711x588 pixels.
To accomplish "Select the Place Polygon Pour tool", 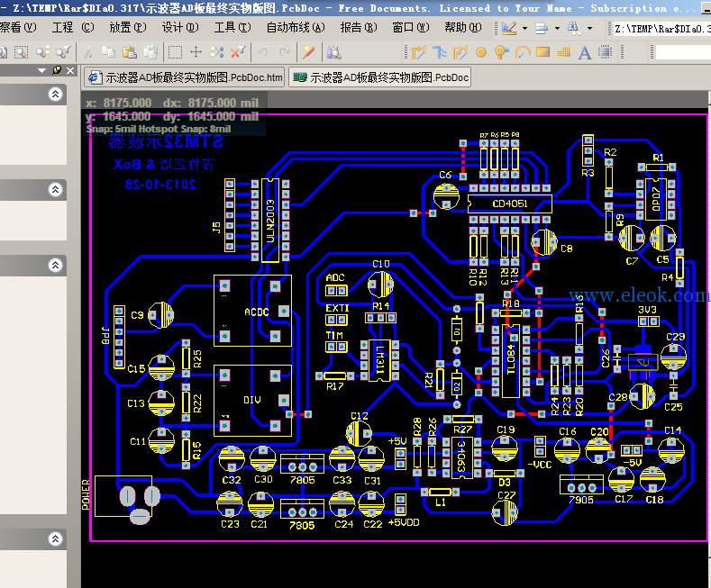I will coord(563,52).
